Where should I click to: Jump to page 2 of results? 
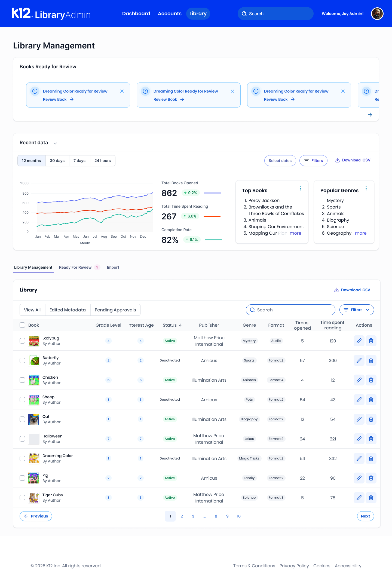tap(182, 516)
